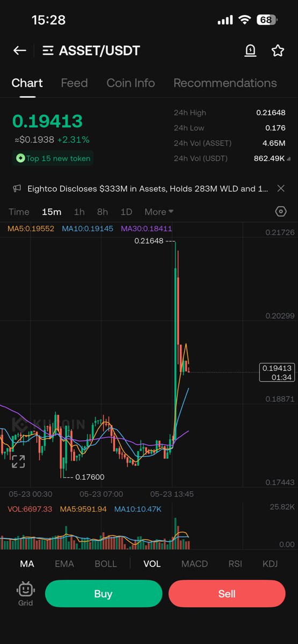Tap the 24h Low value 0.176

(274, 128)
